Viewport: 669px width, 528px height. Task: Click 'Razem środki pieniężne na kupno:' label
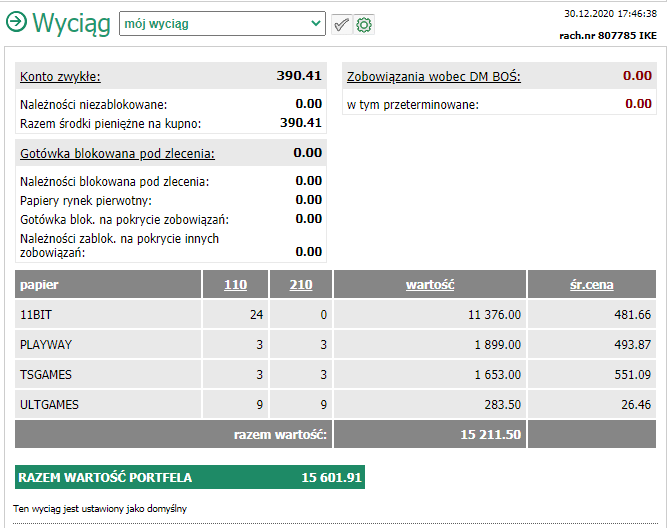pos(111,124)
